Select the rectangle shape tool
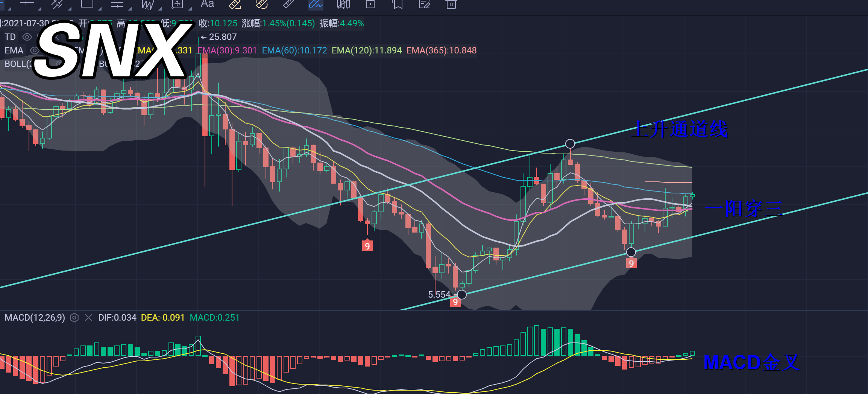The image size is (868, 394). [x=87, y=3]
